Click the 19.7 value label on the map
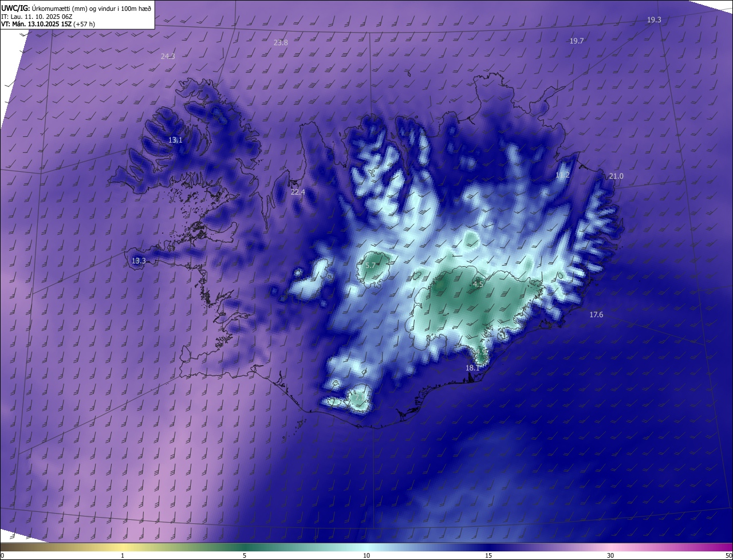 [576, 41]
